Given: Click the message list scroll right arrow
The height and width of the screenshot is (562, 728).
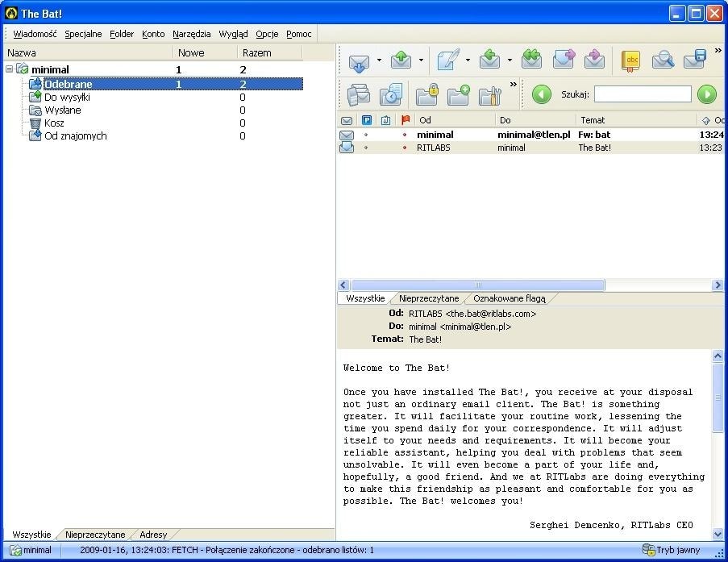Looking at the screenshot, I should tap(718, 285).
